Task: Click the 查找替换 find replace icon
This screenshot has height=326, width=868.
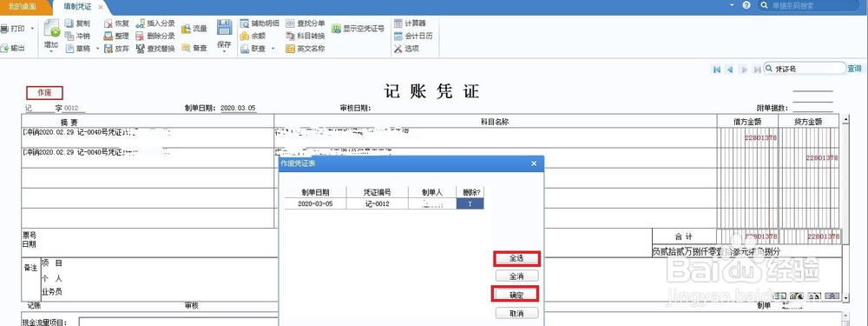Action: point(140,48)
